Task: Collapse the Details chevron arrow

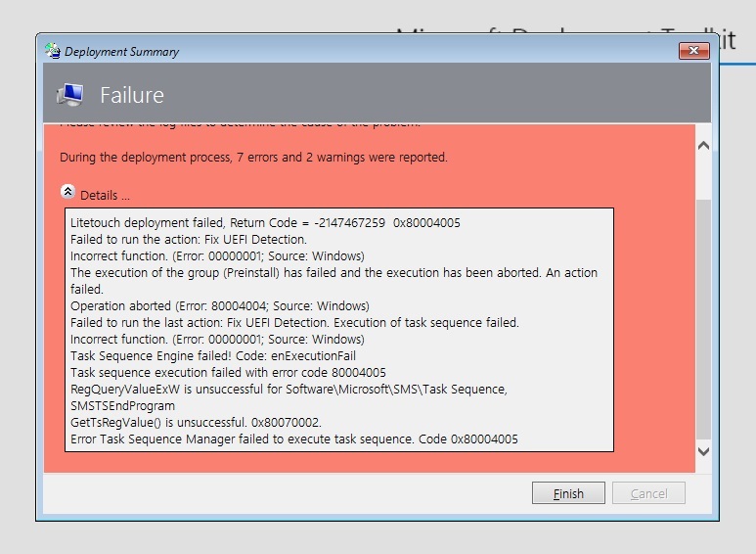Action: point(67,192)
